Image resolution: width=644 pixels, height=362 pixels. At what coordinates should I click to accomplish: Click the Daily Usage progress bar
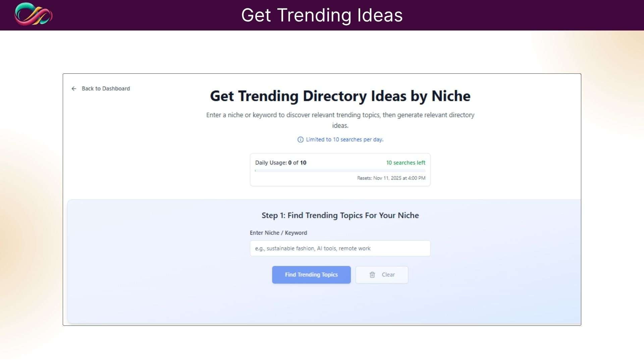click(x=340, y=171)
